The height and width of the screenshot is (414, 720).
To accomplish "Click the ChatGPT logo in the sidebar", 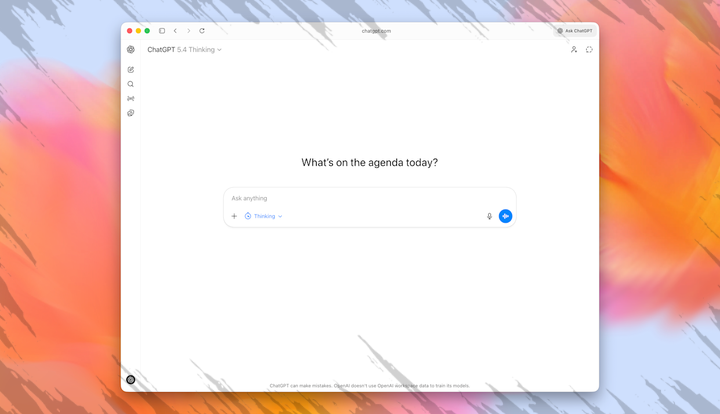I will [131, 50].
